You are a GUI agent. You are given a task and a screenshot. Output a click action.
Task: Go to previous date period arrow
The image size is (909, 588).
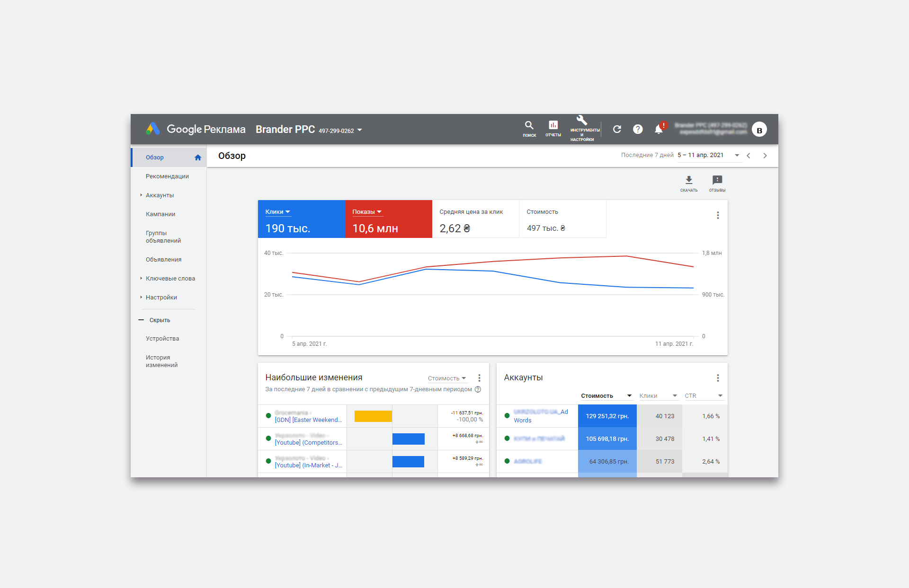[x=749, y=156]
